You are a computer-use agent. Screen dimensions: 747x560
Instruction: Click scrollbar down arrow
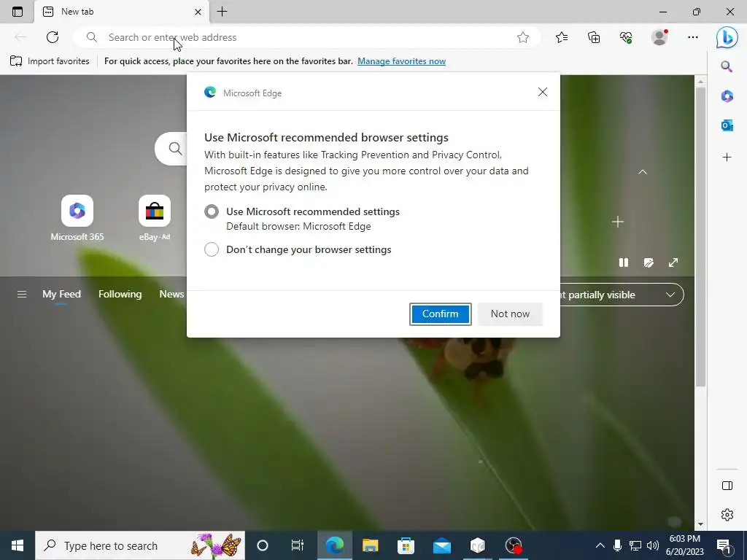click(700, 524)
